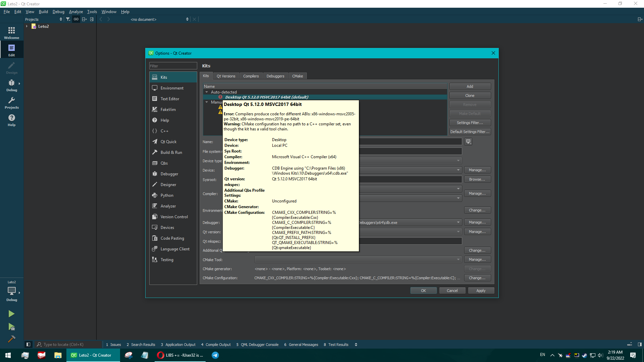Click the Default Settings Filter button
The height and width of the screenshot is (362, 644).
click(470, 132)
